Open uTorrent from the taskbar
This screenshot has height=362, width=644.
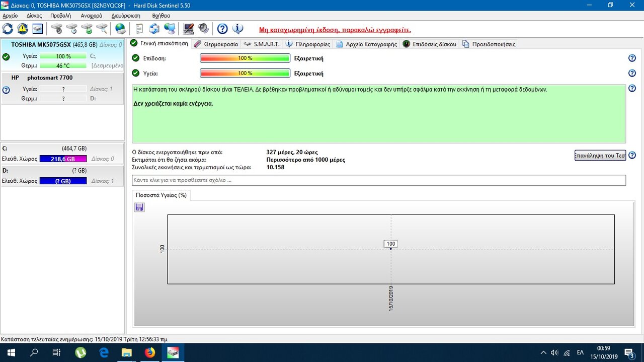80,352
